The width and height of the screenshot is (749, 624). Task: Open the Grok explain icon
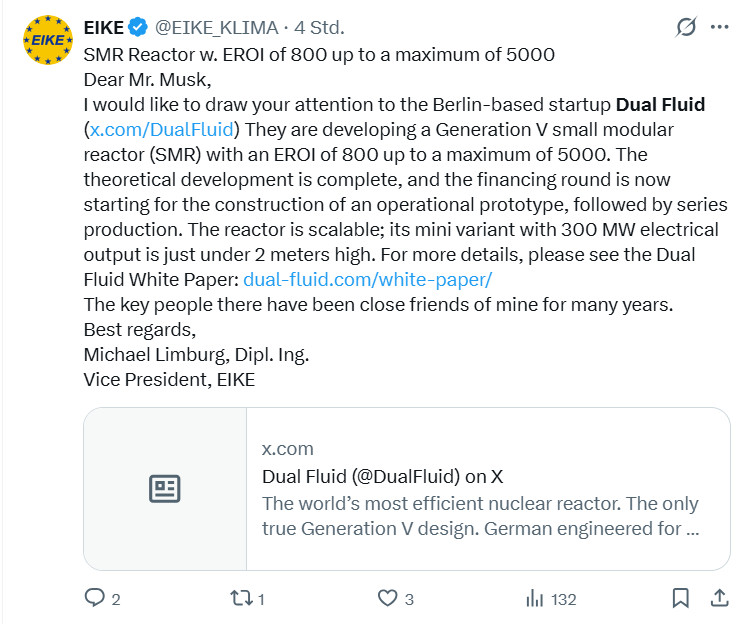(686, 27)
